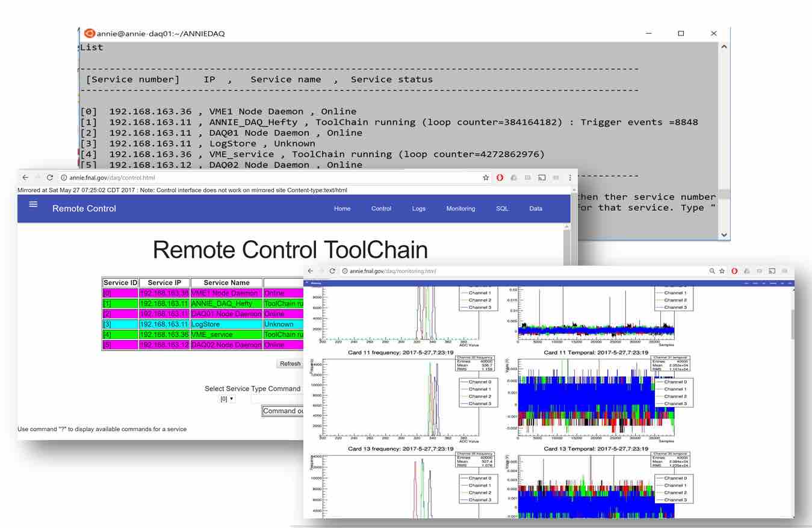Close the annie-daq01 terminal window
This screenshot has height=528, width=812.
[714, 34]
